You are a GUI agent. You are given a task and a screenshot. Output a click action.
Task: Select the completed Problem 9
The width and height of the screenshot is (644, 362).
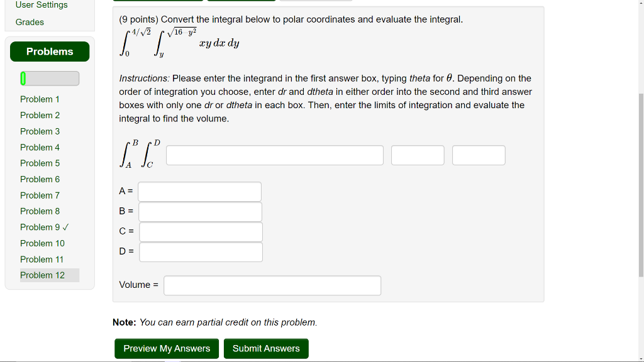click(x=40, y=227)
